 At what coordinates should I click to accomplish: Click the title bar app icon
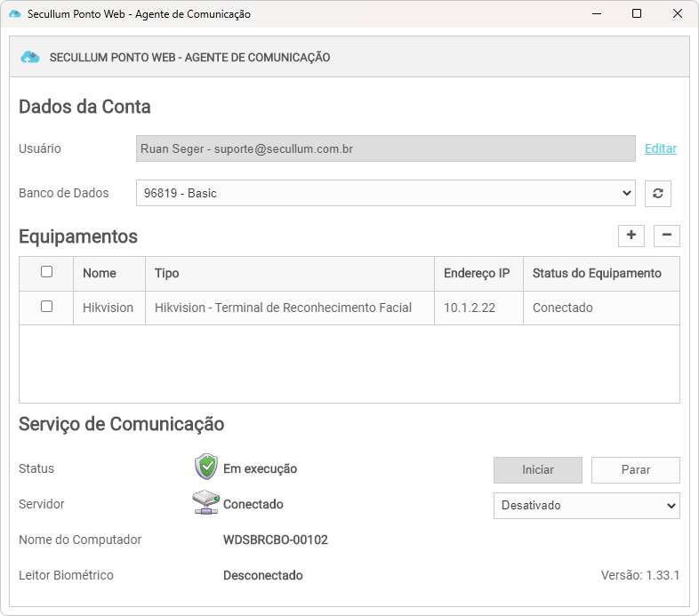point(14,14)
